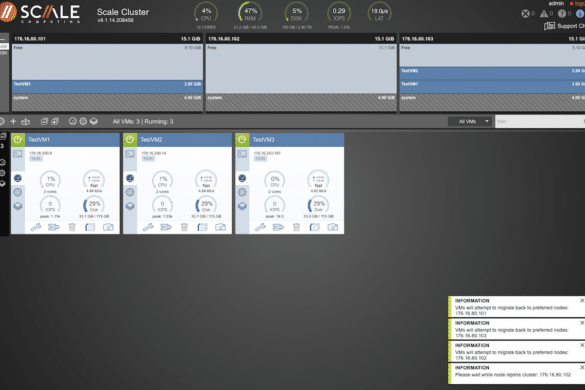Image resolution: width=585 pixels, height=390 pixels.
Task: Edit TestVM1 with the wrench icon
Action: pos(36,227)
